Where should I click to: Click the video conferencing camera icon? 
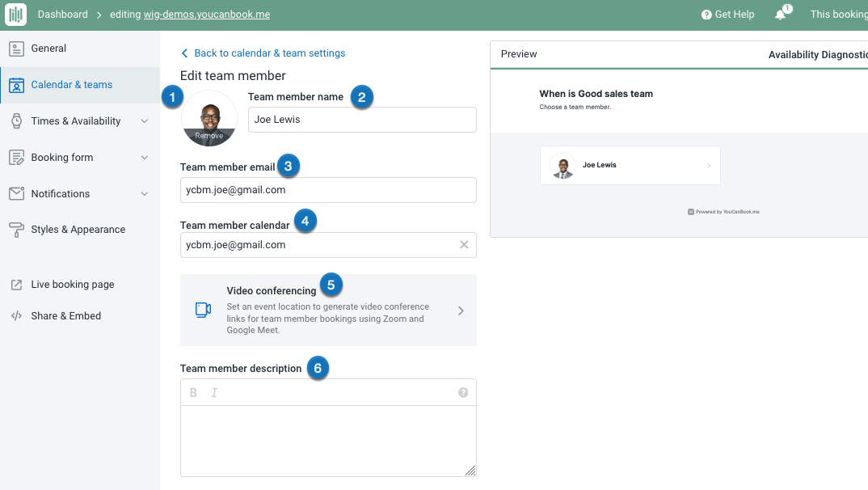[203, 310]
